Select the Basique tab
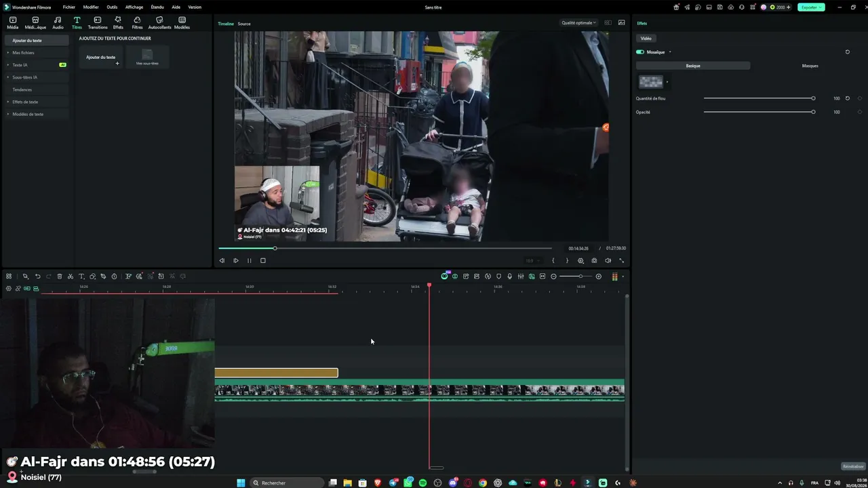Screen dimensions: 868x488 [693, 66]
